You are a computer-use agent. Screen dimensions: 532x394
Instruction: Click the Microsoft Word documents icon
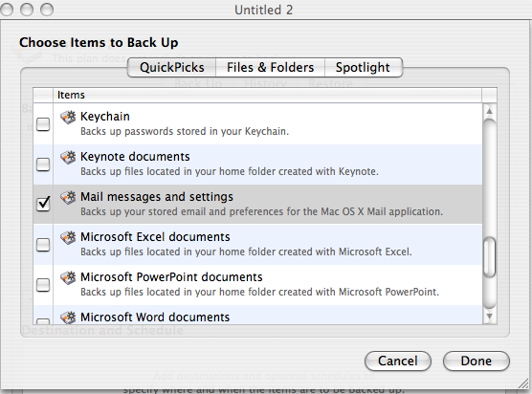tap(68, 317)
